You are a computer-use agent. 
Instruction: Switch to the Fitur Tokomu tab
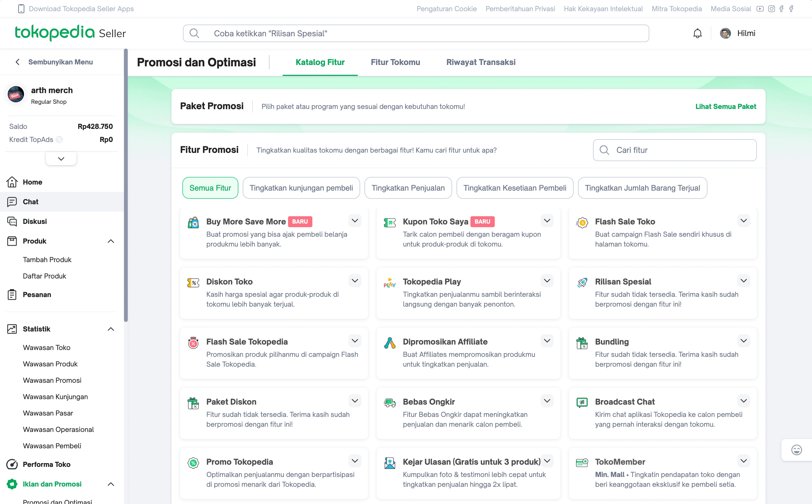click(x=395, y=62)
